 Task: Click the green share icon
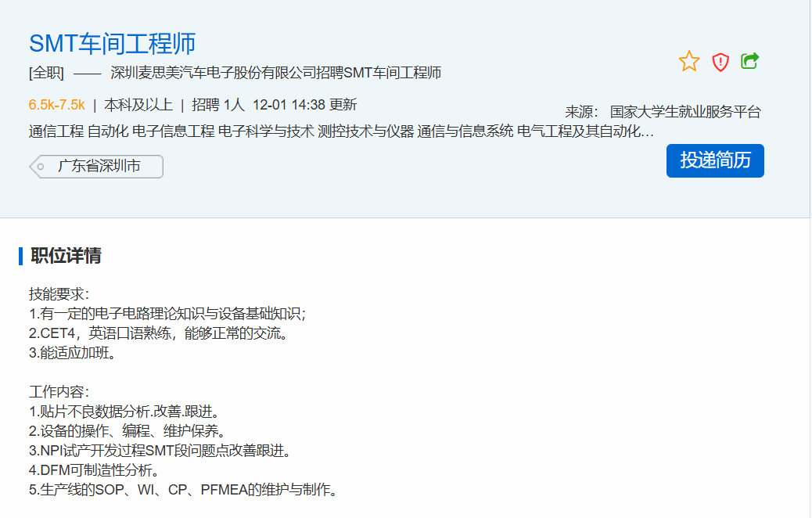(x=749, y=60)
